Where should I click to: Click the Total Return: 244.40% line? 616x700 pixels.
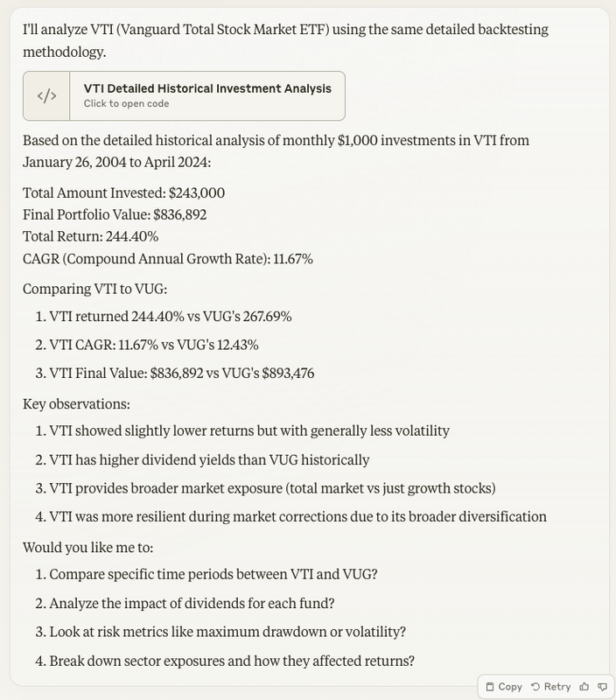[x=91, y=236]
